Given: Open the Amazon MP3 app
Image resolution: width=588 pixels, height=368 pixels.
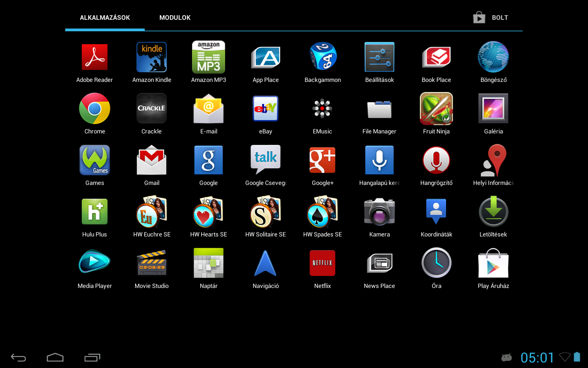Looking at the screenshot, I should 209,57.
